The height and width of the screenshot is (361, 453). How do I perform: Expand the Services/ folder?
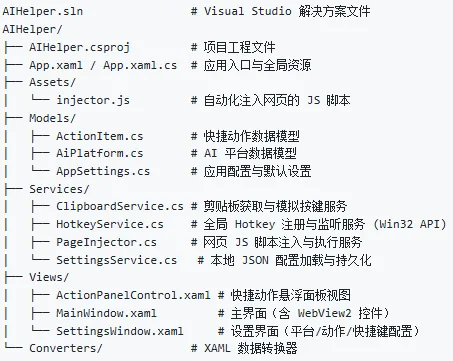(59, 189)
